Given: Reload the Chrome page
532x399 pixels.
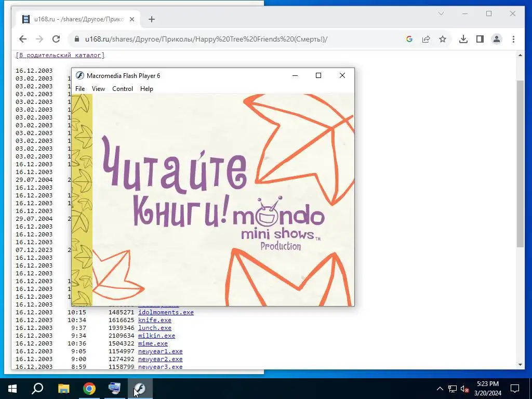Looking at the screenshot, I should [56, 39].
